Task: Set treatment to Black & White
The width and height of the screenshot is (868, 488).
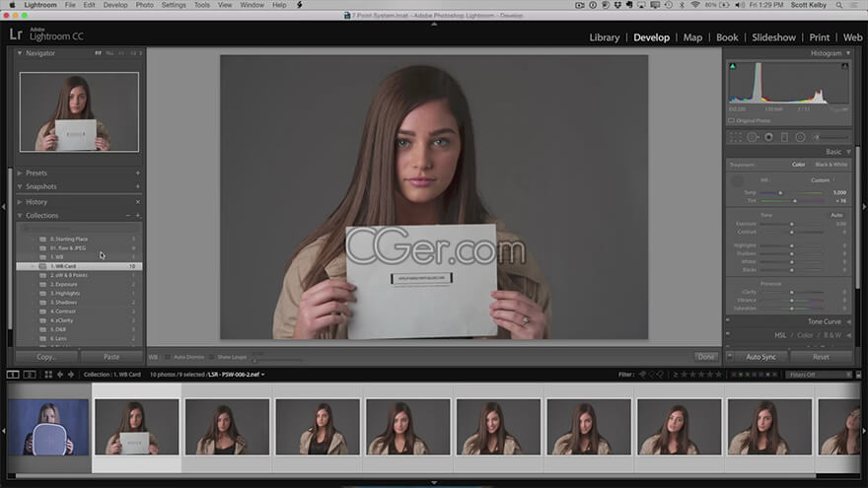Action: tap(832, 165)
